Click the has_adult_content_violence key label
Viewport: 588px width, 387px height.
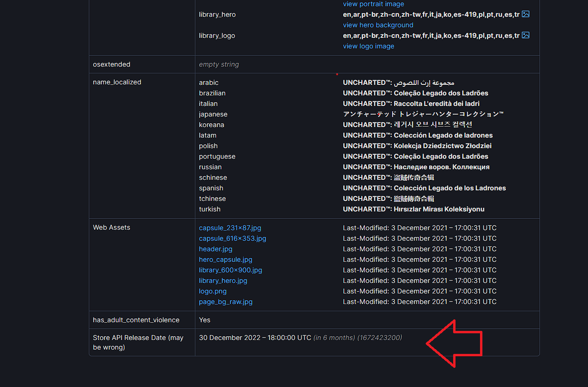pyautogui.click(x=136, y=320)
